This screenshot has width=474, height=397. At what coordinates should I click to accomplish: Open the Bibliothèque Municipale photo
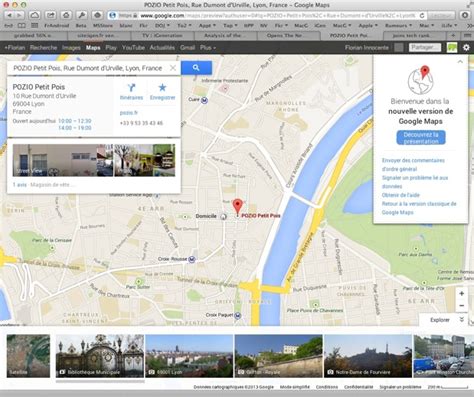pos(100,356)
